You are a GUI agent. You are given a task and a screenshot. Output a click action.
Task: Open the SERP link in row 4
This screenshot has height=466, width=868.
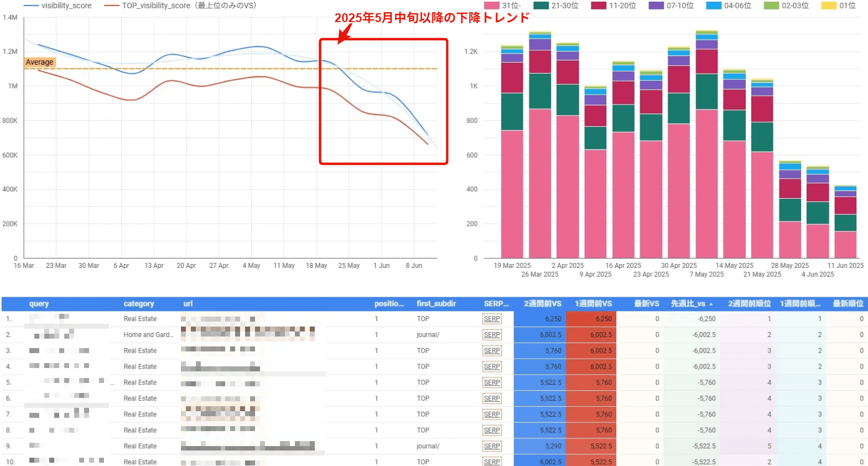492,366
